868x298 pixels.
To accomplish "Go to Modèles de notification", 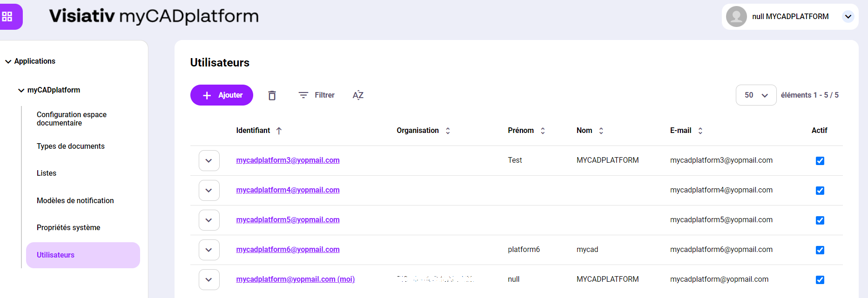I will tap(75, 200).
